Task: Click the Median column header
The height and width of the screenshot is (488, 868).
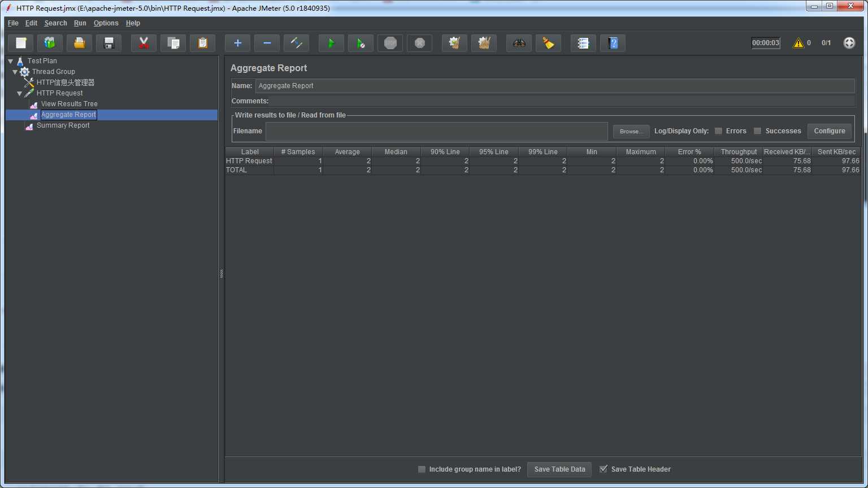Action: click(396, 152)
